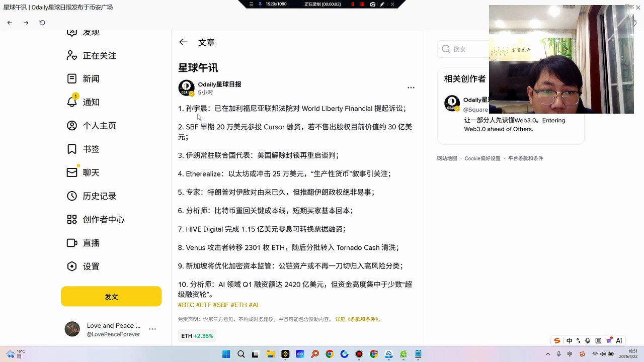Click the browser back arrow

point(10,23)
